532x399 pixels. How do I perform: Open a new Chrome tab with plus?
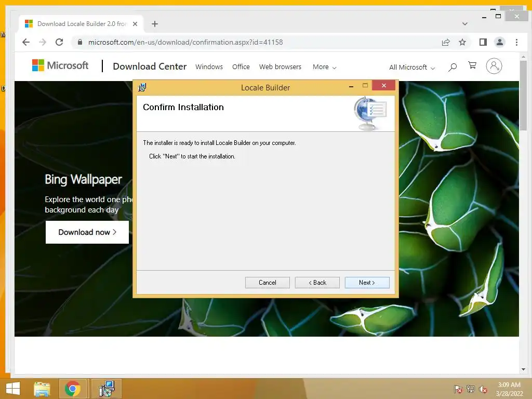pyautogui.click(x=155, y=24)
